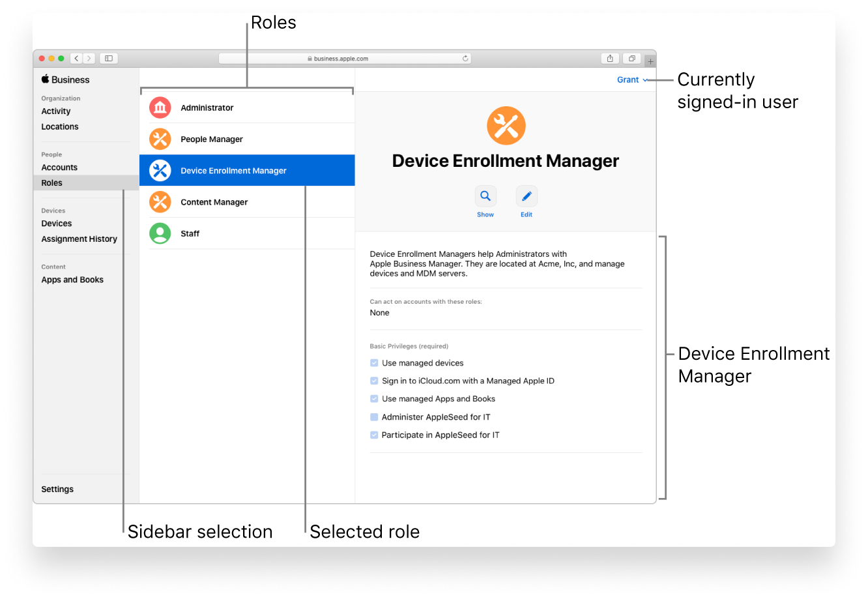Click the Safari share button
868x599 pixels.
pyautogui.click(x=610, y=59)
